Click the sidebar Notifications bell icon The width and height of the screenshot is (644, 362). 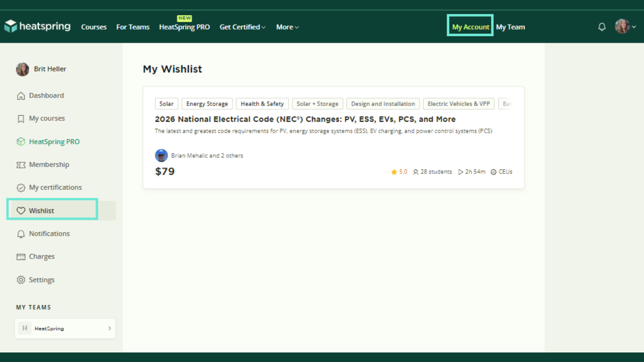[x=21, y=234]
